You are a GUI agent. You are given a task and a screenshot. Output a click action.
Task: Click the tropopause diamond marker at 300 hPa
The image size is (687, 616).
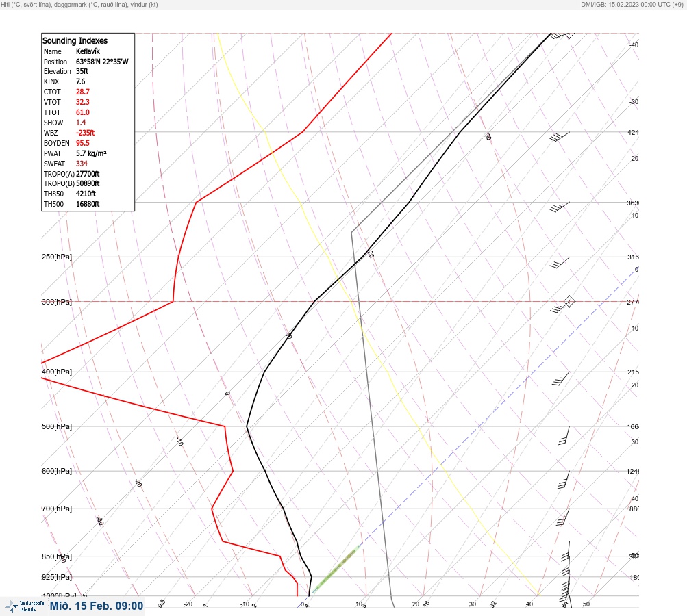(x=569, y=301)
